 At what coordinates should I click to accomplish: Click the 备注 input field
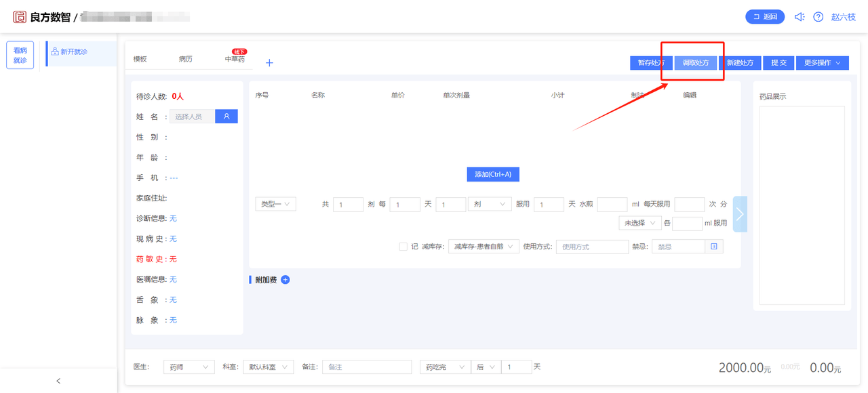[367, 367]
